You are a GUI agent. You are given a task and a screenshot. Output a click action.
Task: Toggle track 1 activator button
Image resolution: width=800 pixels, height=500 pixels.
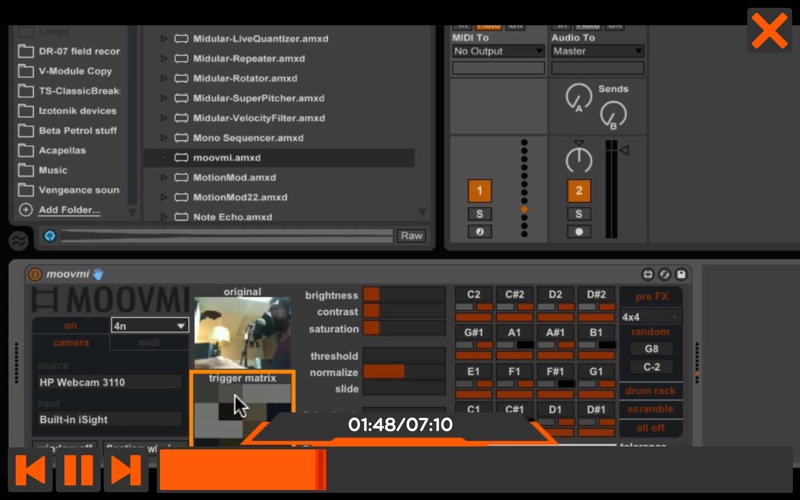479,191
